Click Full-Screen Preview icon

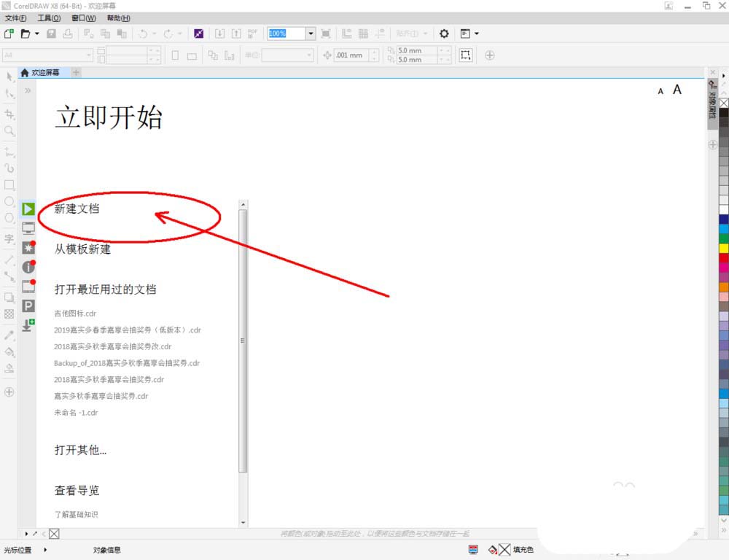(326, 34)
